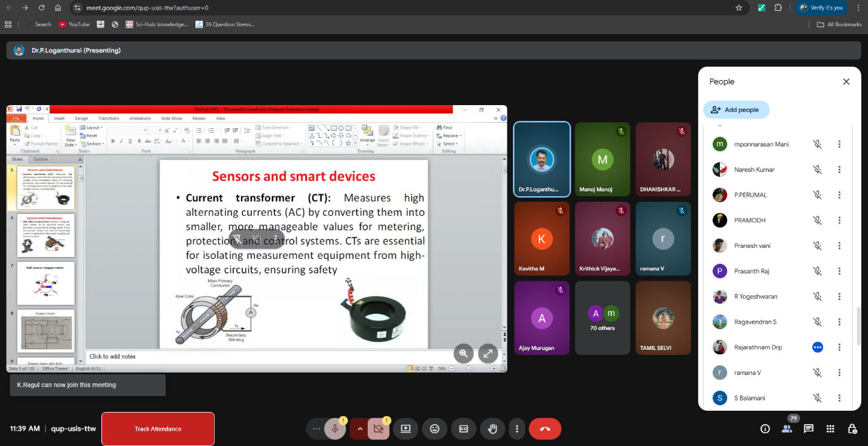This screenshot has width=868, height=446.
Task: Expand video settings arrow beside camera
Action: (x=360, y=429)
